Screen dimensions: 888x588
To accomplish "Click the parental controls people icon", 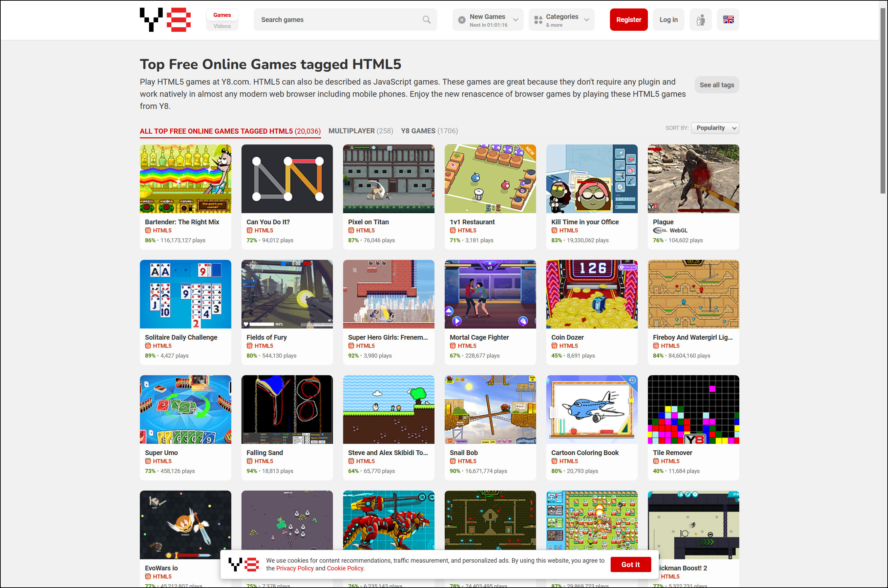I will 700,20.
